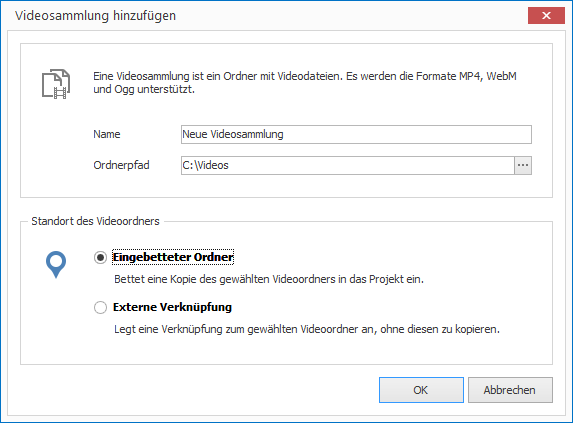Close the Videosammlung hinzufügen dialog
573x423 pixels.
coord(546,15)
